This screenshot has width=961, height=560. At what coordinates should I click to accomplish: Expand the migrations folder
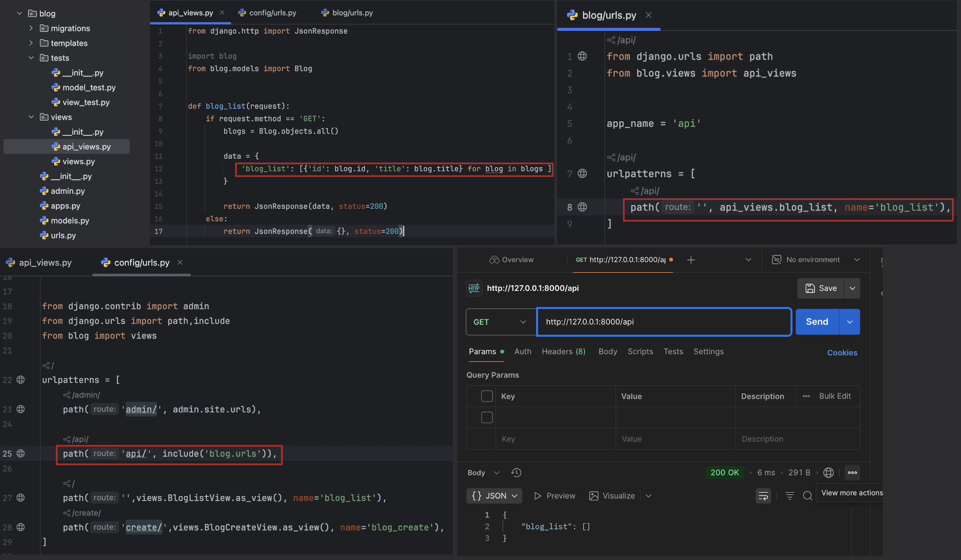click(31, 28)
